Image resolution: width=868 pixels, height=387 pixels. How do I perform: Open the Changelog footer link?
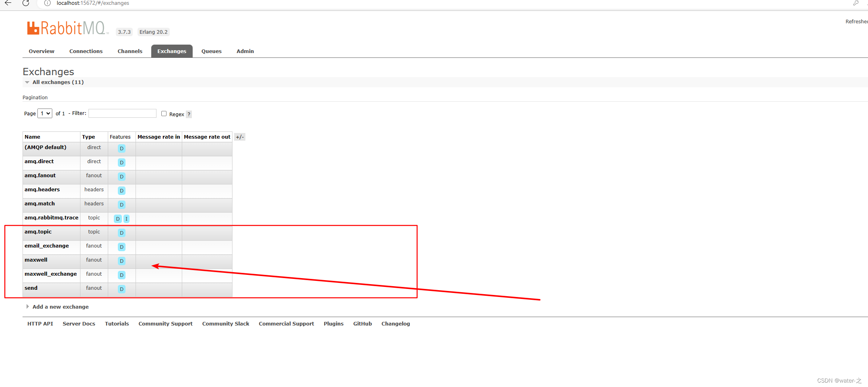point(396,324)
